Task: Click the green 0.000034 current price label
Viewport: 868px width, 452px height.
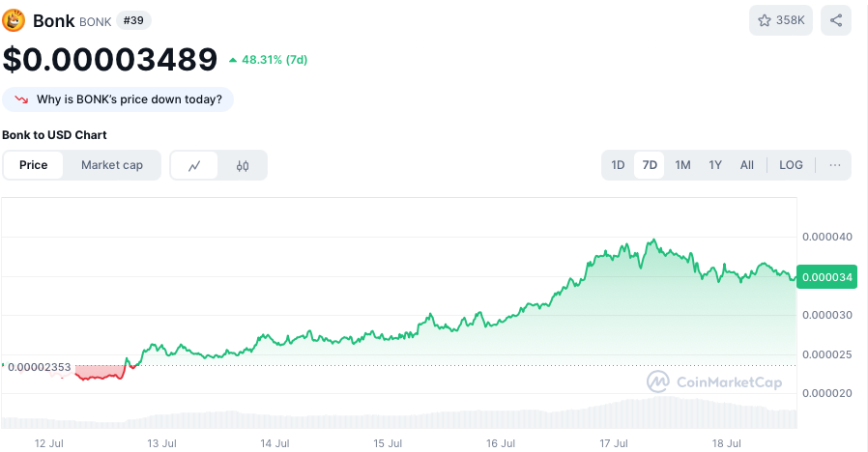Action: pos(826,277)
